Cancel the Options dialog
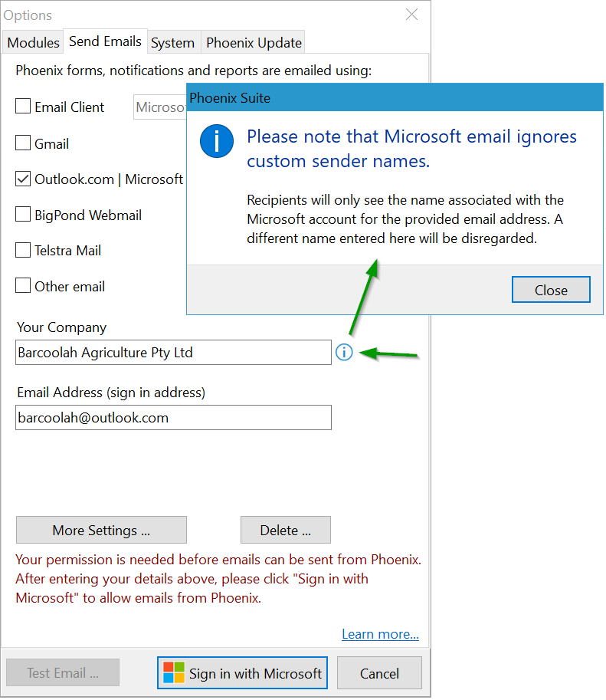Screen dimensions: 606x700 (379, 672)
